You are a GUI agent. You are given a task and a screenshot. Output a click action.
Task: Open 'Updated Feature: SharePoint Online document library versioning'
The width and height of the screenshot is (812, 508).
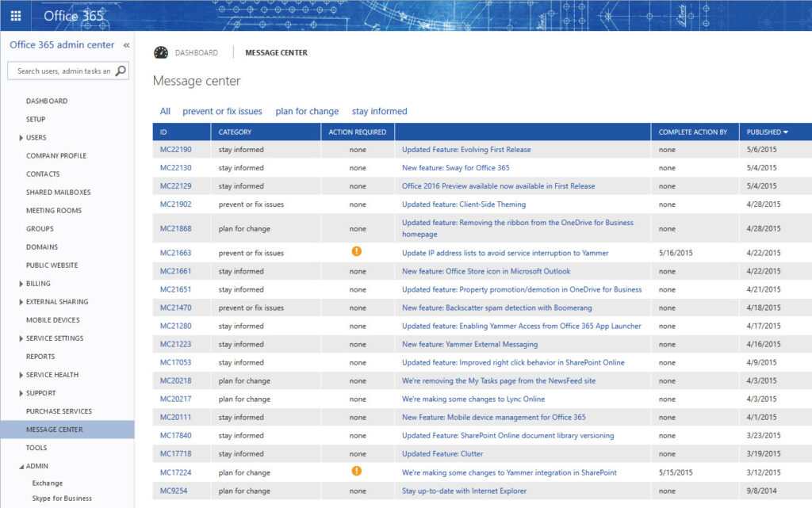(507, 436)
